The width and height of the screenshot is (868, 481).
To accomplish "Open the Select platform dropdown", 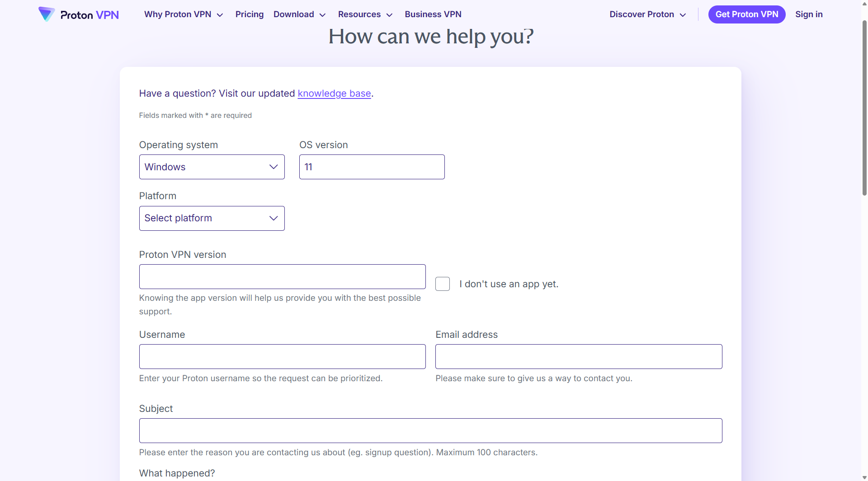I will pyautogui.click(x=212, y=219).
